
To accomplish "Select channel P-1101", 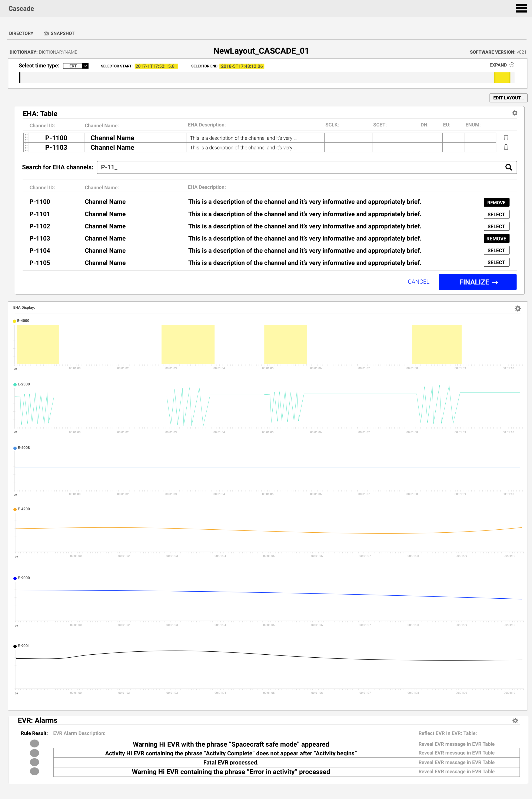I will click(x=496, y=214).
